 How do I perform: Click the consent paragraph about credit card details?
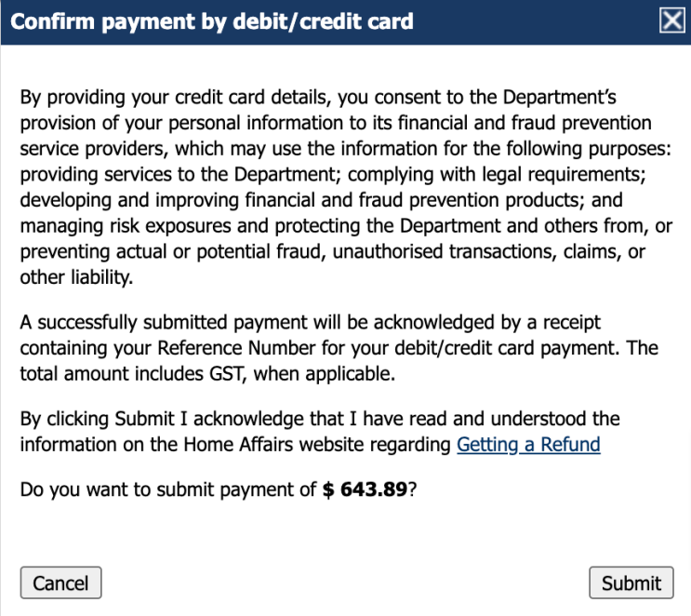(346, 187)
